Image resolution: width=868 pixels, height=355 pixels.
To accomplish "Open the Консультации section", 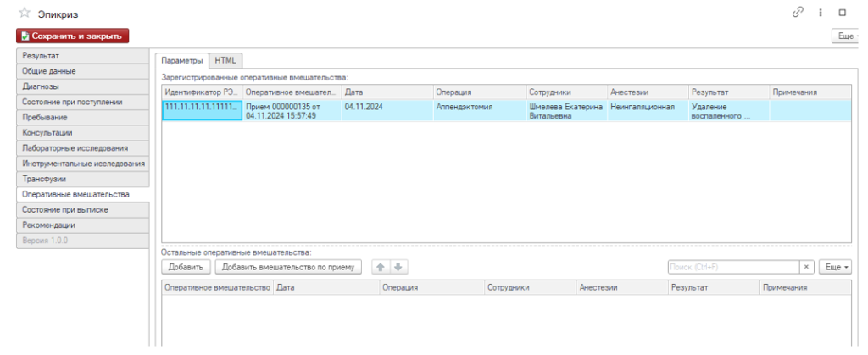I will pyautogui.click(x=83, y=133).
